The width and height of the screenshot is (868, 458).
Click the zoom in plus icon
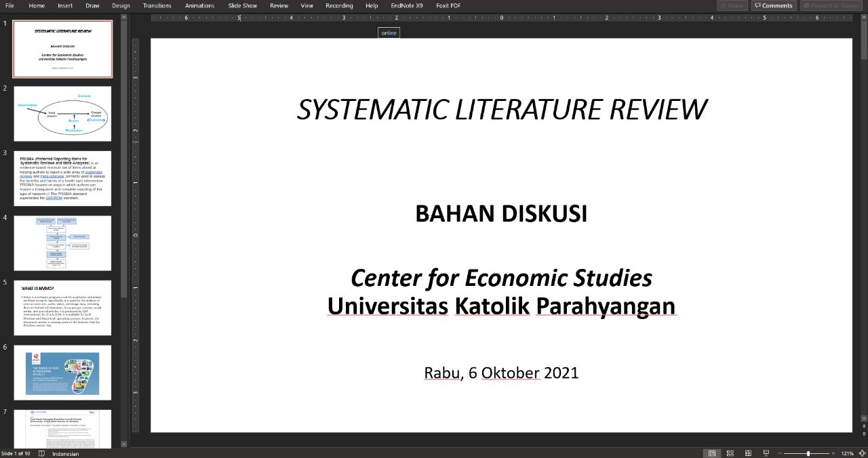(834, 453)
